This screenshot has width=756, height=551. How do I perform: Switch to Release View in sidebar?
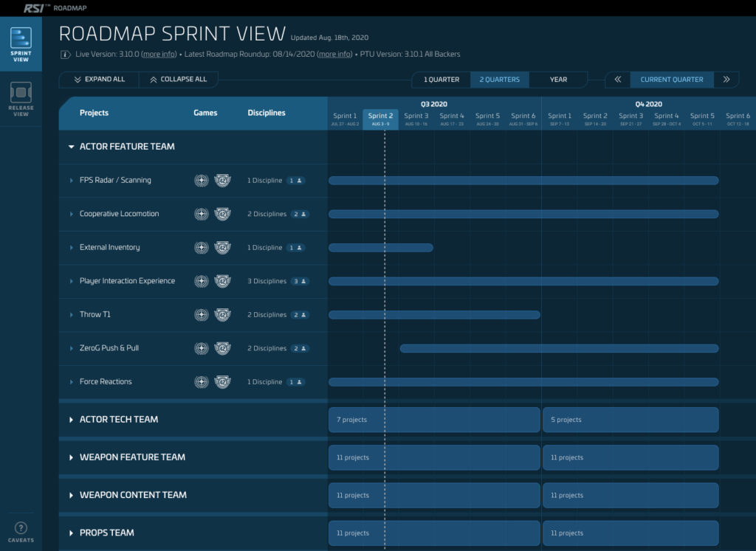pos(21,100)
